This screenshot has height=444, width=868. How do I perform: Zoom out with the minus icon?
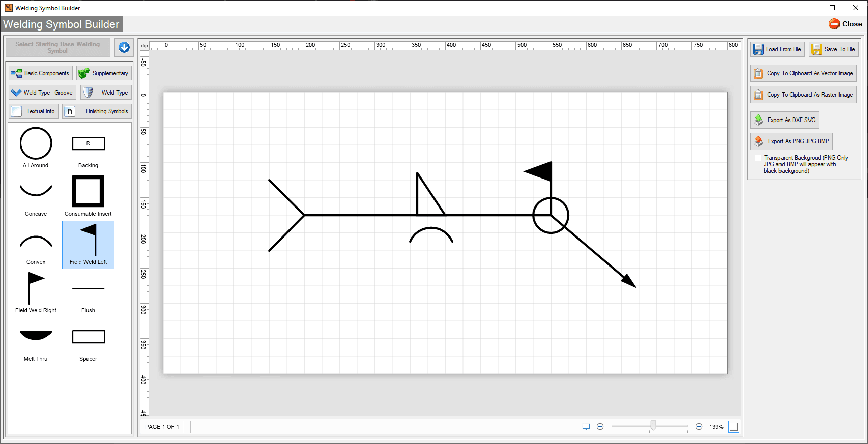coord(600,427)
